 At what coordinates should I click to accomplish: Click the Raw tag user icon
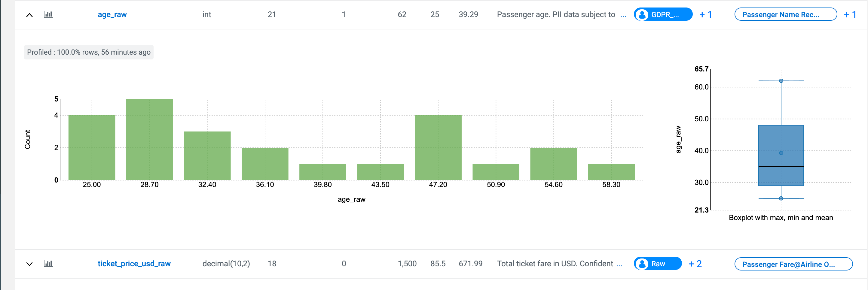pyautogui.click(x=642, y=264)
